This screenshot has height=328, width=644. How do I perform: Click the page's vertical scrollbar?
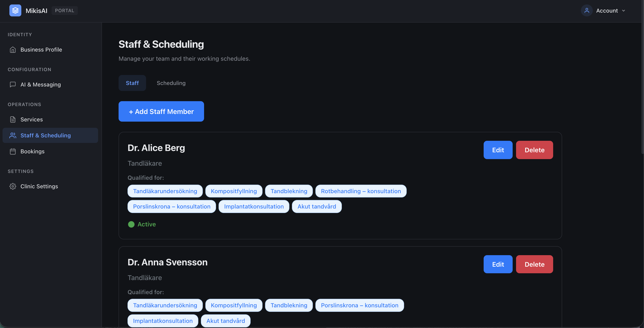[x=642, y=77]
